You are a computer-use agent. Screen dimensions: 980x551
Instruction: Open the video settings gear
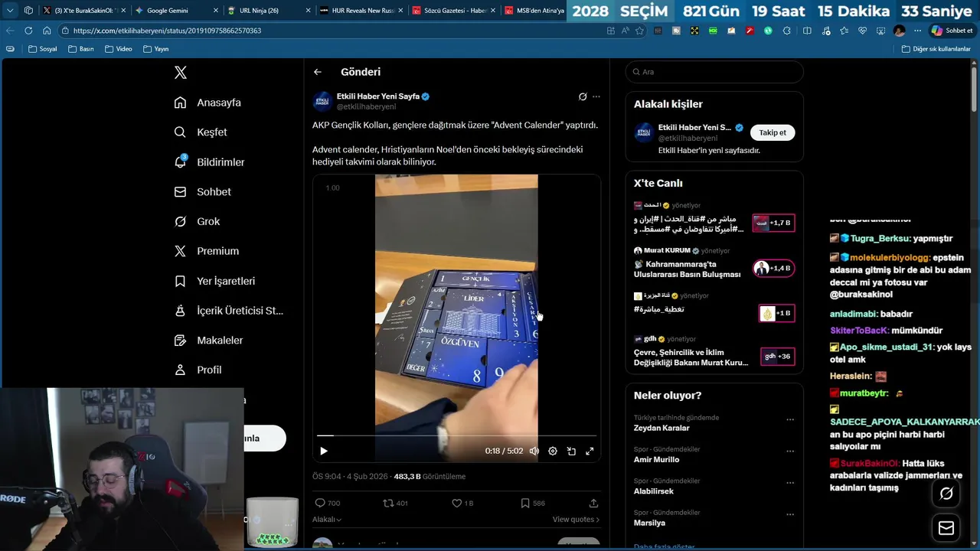tap(553, 452)
